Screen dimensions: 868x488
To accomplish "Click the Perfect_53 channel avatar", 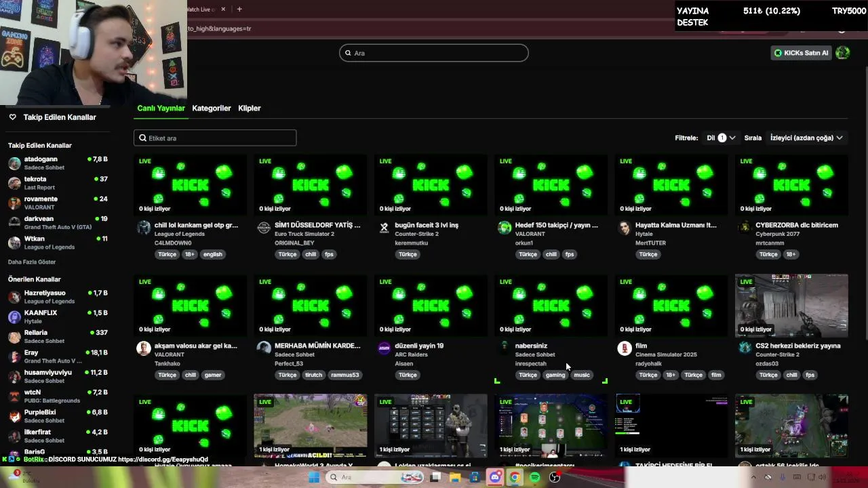I will click(x=264, y=348).
